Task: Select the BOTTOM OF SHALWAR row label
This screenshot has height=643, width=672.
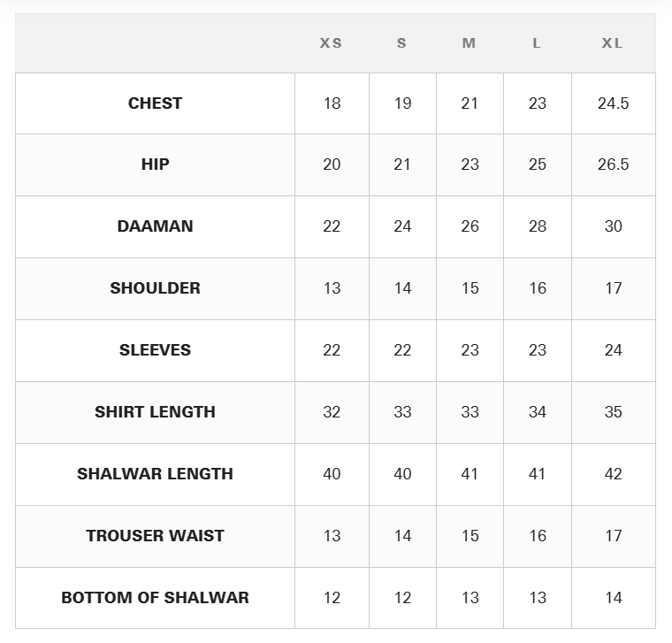Action: (x=155, y=598)
